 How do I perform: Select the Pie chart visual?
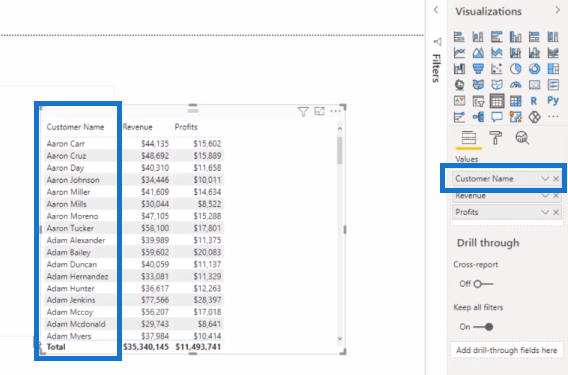515,68
